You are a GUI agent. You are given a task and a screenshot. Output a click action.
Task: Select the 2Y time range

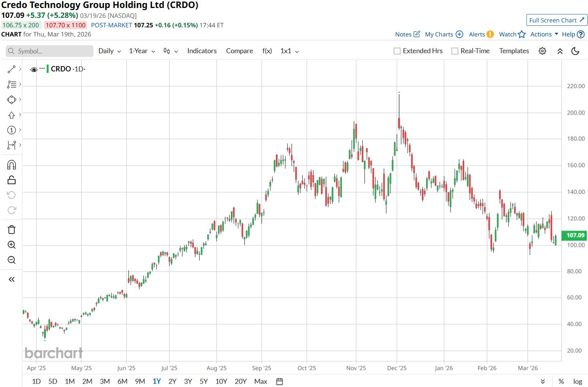point(172,381)
